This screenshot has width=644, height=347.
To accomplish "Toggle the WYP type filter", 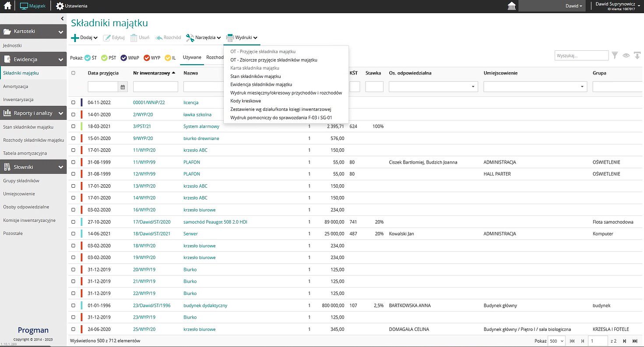I will coord(152,58).
